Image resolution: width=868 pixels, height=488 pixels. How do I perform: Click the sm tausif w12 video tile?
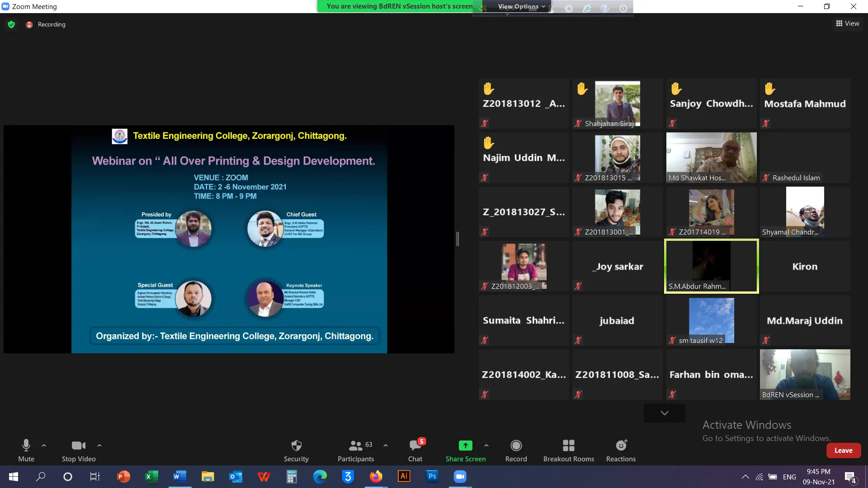point(712,320)
